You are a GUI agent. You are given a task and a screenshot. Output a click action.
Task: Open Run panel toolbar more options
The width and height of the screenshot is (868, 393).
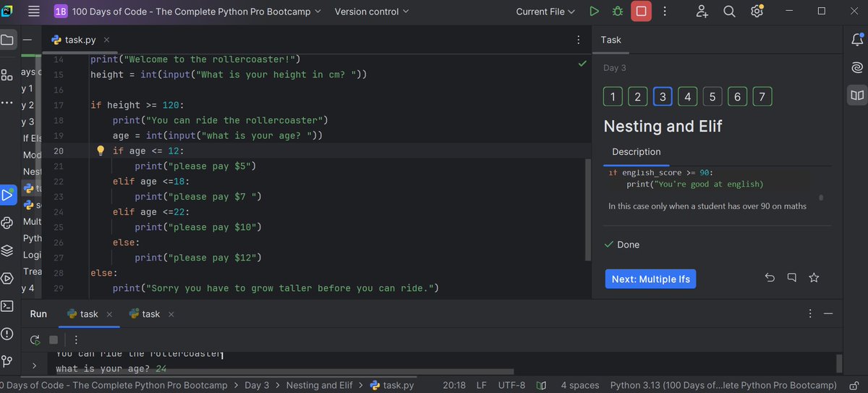(75, 339)
